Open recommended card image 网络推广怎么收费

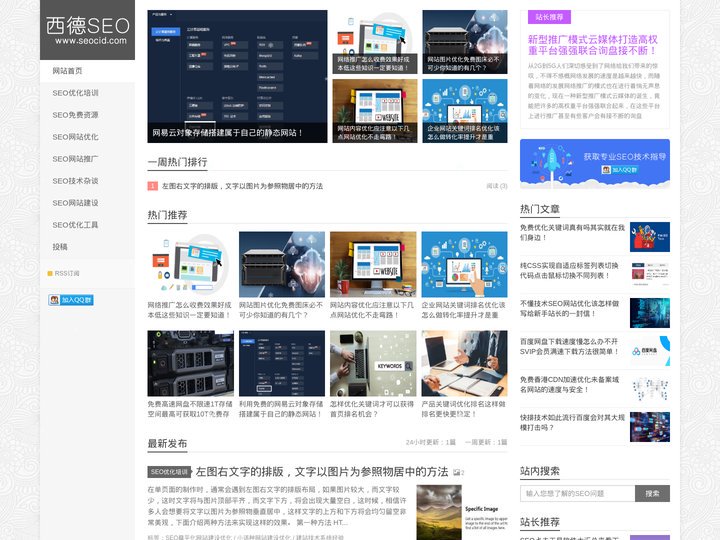point(190,264)
